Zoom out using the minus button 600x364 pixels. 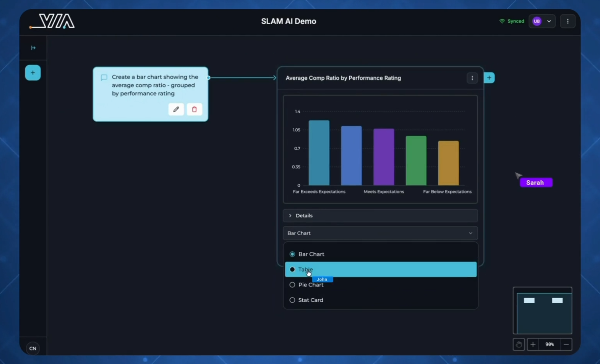click(566, 344)
